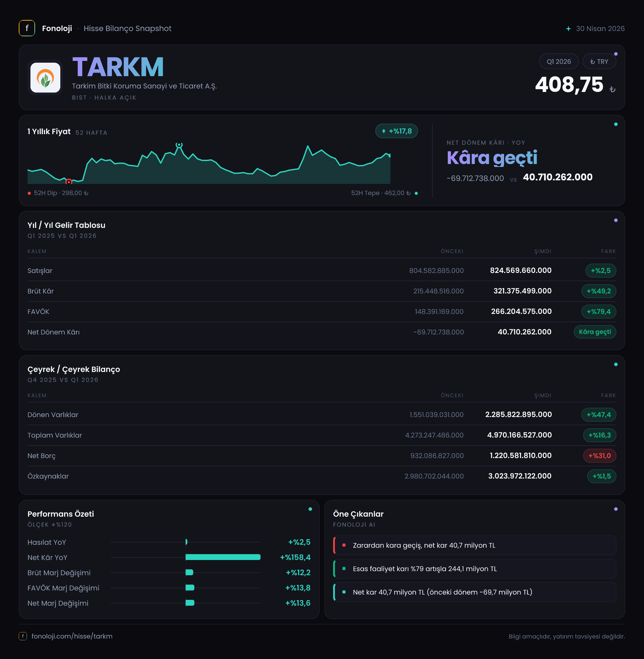Click the red +%31,0 badge for Net Borç

coord(599,455)
